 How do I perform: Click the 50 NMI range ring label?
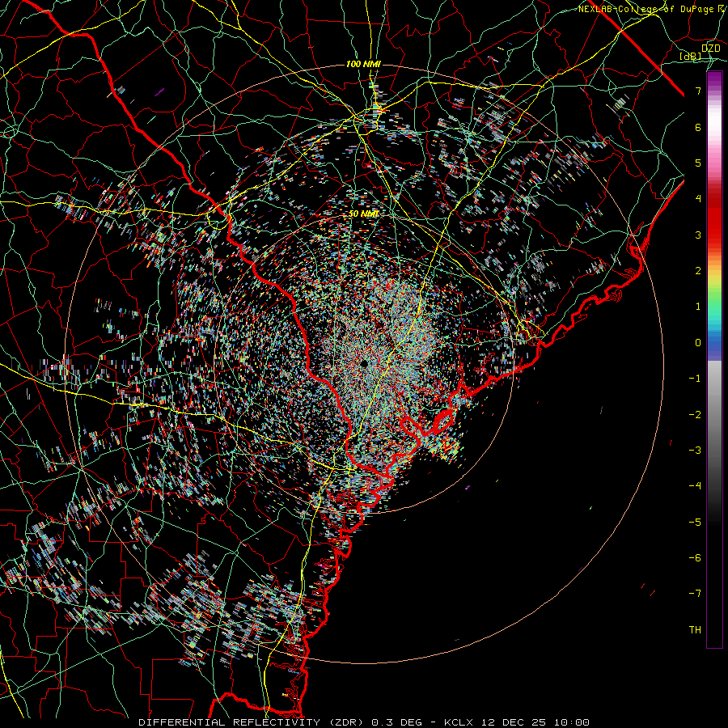tap(363, 214)
